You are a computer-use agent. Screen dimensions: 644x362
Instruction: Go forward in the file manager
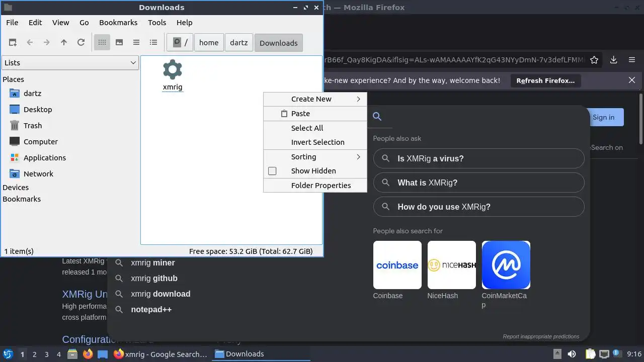click(x=47, y=43)
